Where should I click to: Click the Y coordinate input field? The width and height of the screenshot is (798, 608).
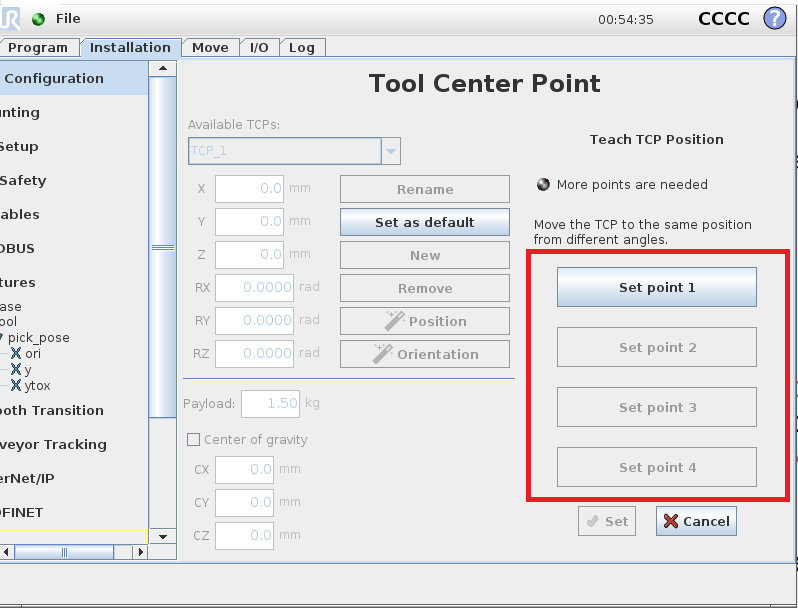(249, 222)
